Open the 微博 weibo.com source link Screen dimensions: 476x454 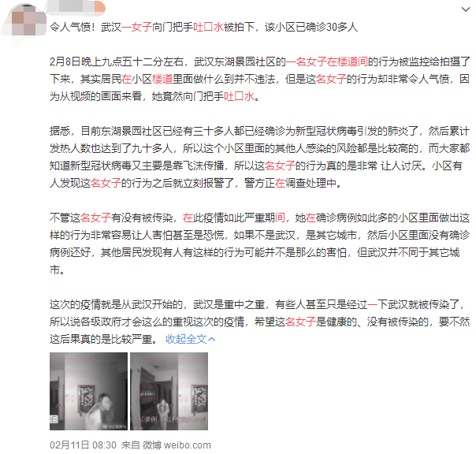[177, 445]
